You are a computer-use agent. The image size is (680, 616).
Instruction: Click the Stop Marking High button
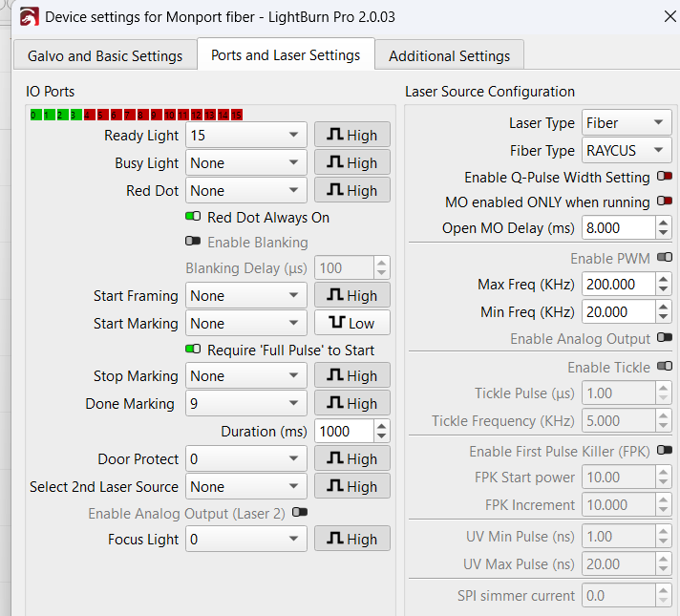tap(351, 376)
